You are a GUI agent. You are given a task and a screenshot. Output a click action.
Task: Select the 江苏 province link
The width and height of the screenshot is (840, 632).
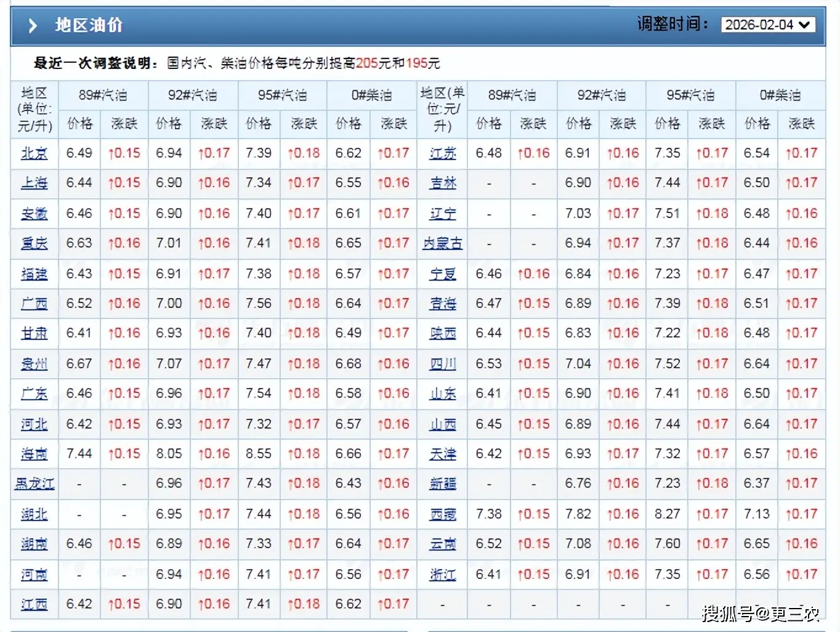coord(443,153)
